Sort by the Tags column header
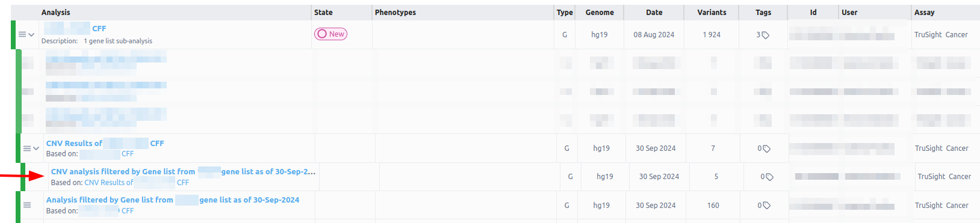The height and width of the screenshot is (223, 980). (763, 12)
